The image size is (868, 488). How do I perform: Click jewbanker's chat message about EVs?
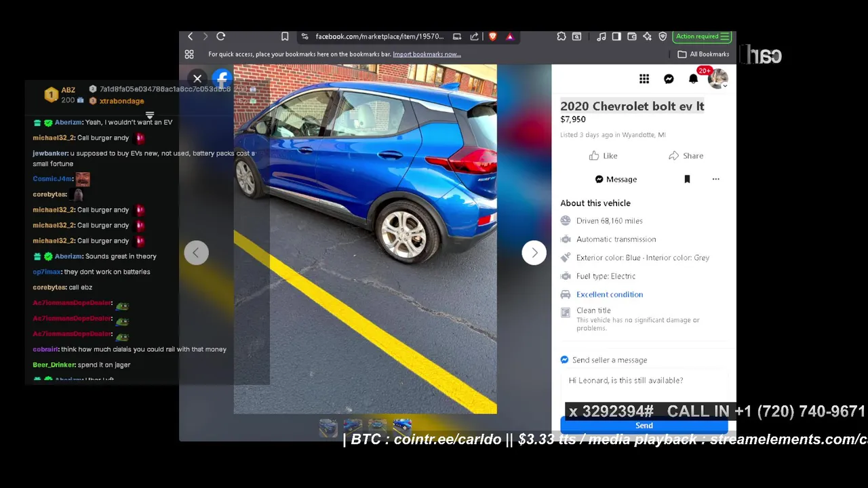[x=144, y=159]
